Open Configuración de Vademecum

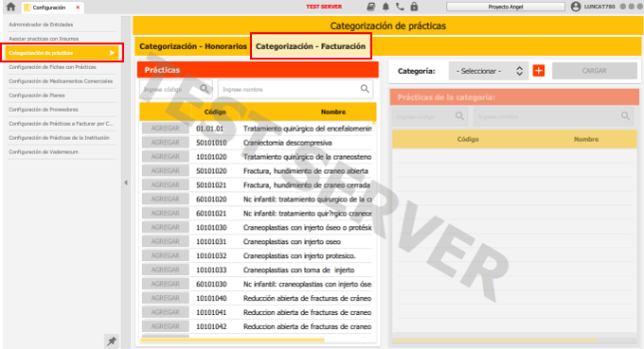[62, 151]
